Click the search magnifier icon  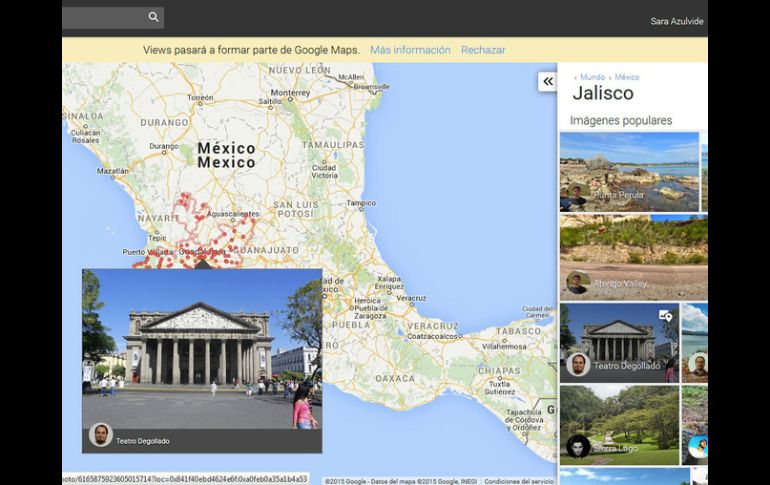pyautogui.click(x=153, y=17)
